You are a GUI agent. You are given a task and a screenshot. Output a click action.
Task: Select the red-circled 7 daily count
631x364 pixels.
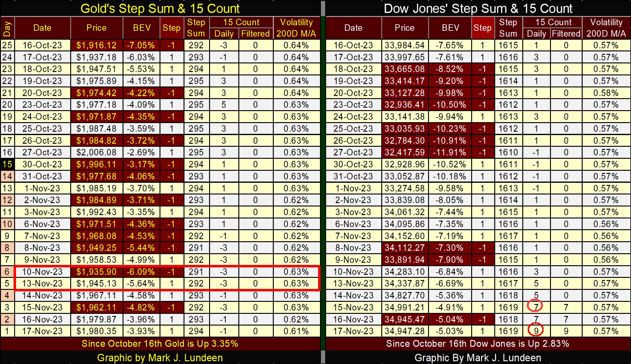536,307
